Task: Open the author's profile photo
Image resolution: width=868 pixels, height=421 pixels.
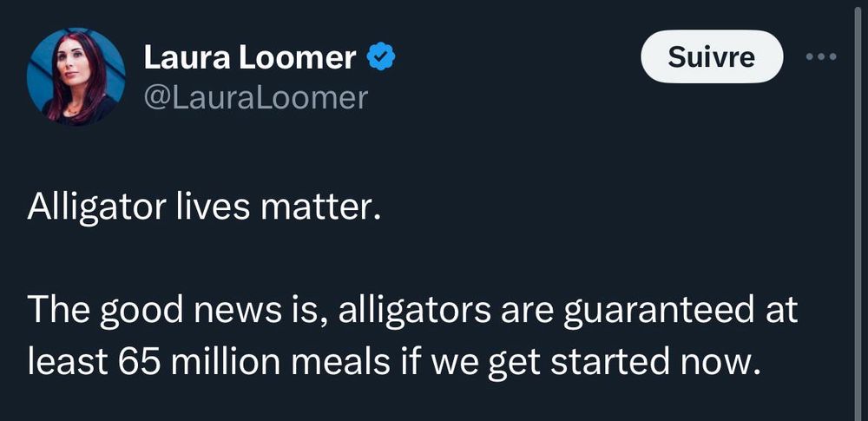Action: [76, 76]
